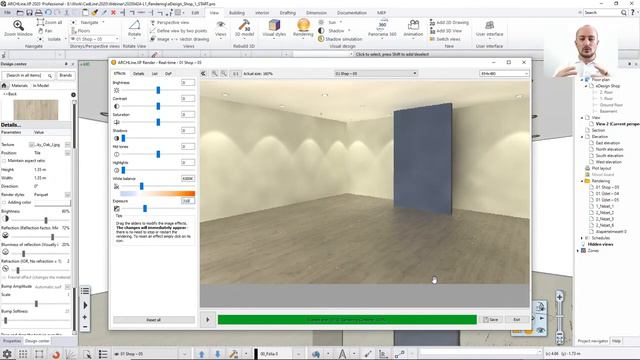Open Visual styles cube icon
The image size is (640, 360).
pos(274,25)
